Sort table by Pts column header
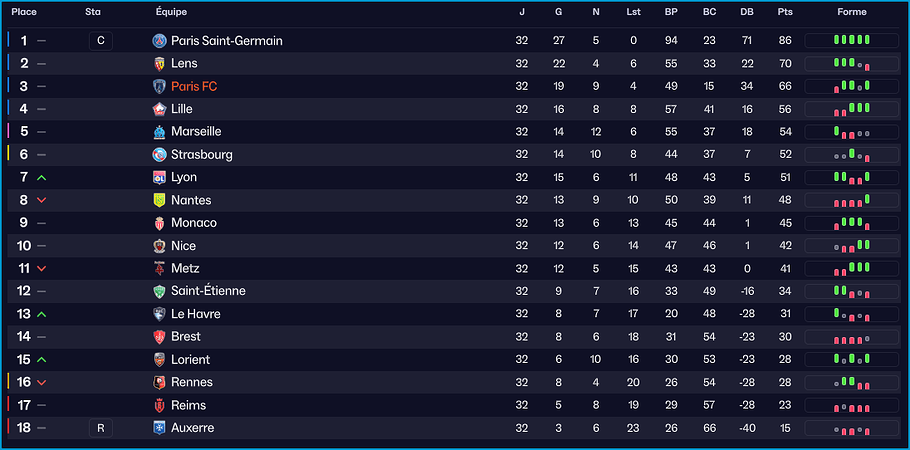Image resolution: width=910 pixels, height=450 pixels. [x=785, y=12]
